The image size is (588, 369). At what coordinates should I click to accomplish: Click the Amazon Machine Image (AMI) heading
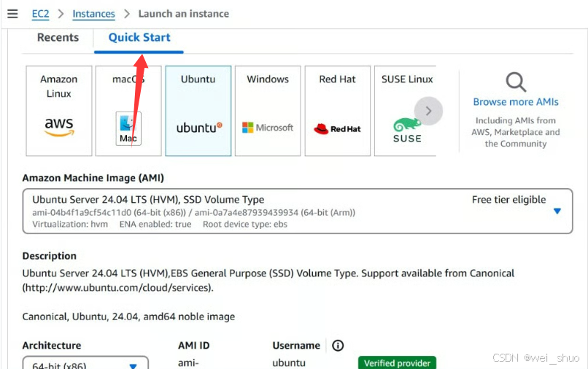[x=93, y=178]
